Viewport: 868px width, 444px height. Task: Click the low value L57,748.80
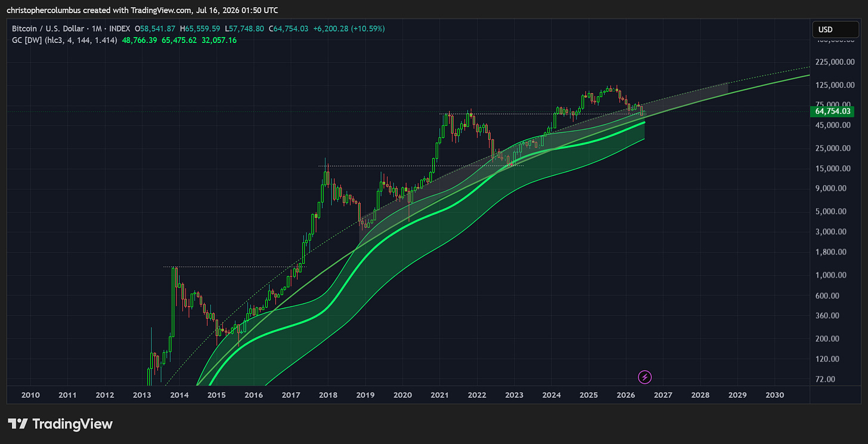pos(245,29)
